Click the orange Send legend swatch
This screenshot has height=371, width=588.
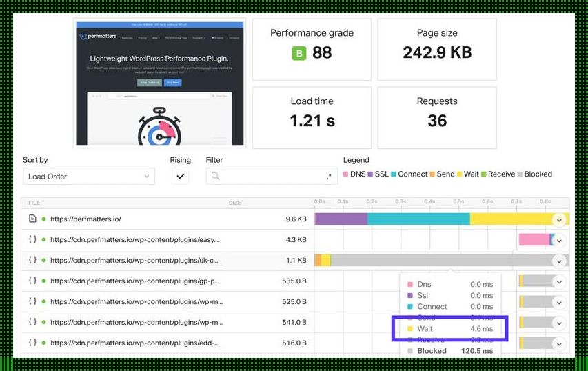pos(432,174)
